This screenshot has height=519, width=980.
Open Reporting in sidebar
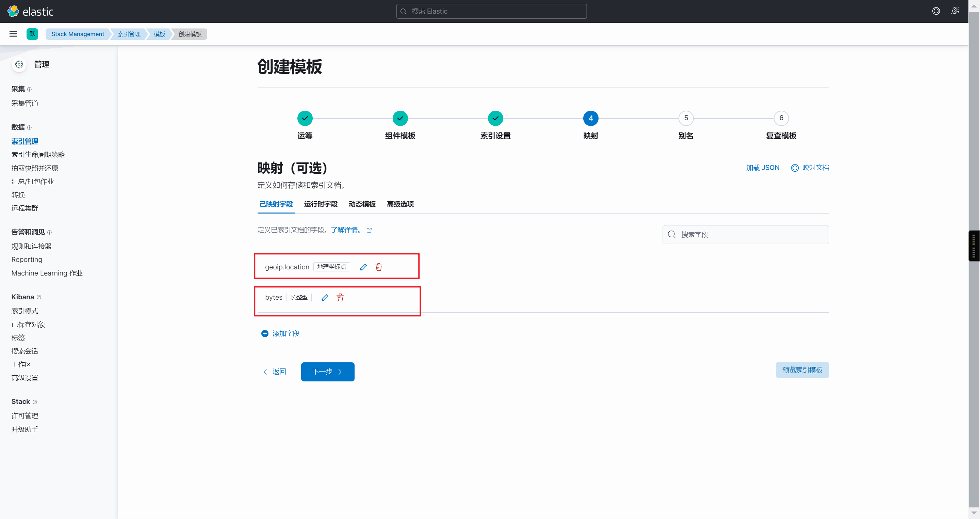coord(27,260)
